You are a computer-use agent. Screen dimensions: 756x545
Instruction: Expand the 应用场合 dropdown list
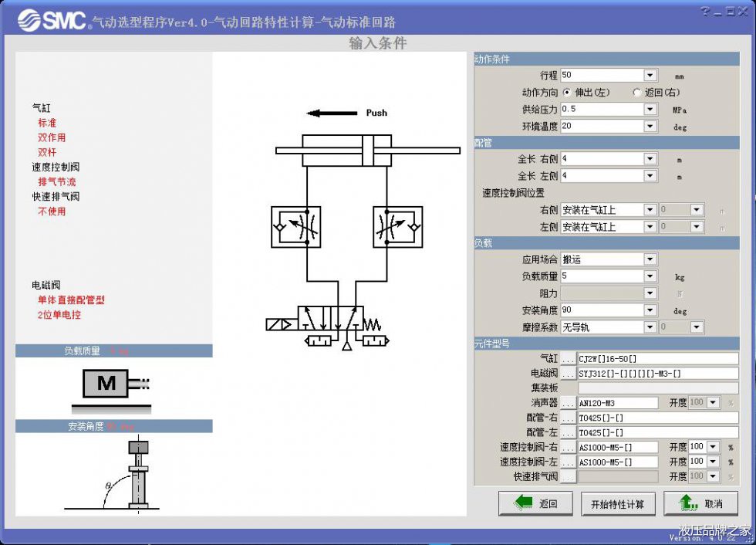coord(650,259)
